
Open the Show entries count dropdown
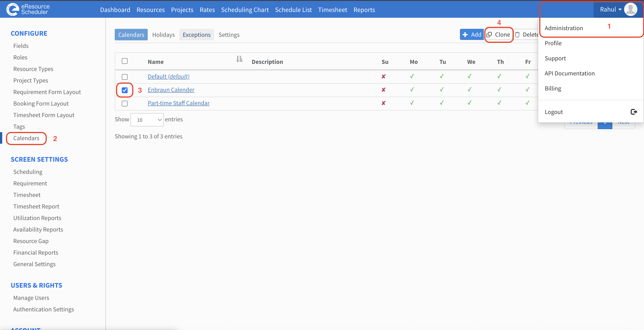point(147,120)
